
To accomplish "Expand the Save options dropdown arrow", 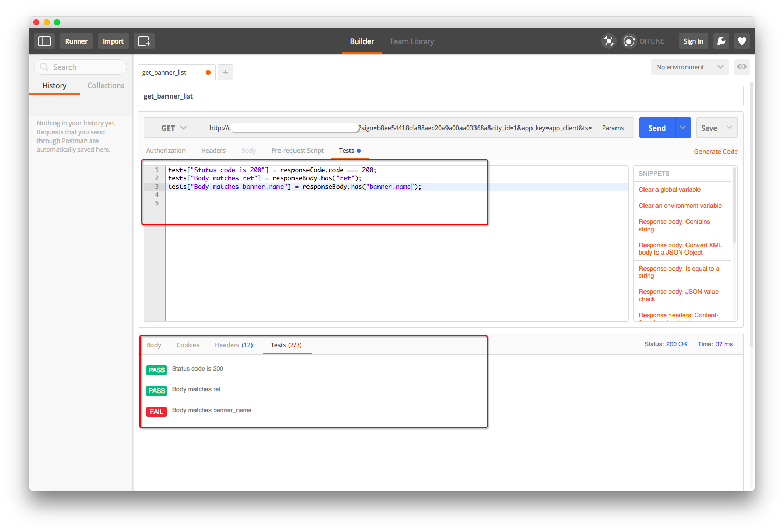I will pyautogui.click(x=730, y=128).
